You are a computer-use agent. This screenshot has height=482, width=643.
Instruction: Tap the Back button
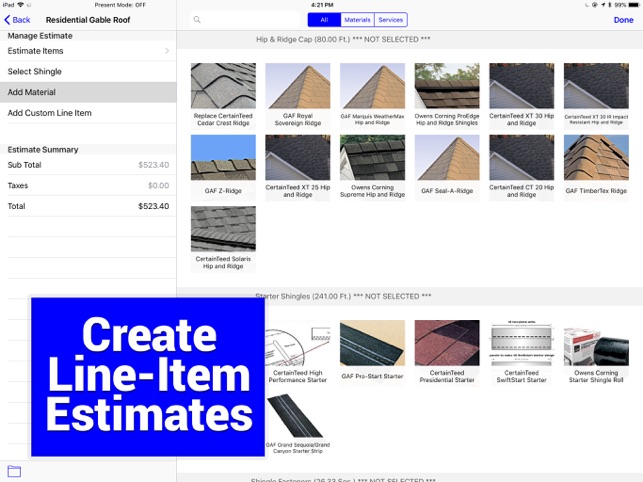(17, 20)
